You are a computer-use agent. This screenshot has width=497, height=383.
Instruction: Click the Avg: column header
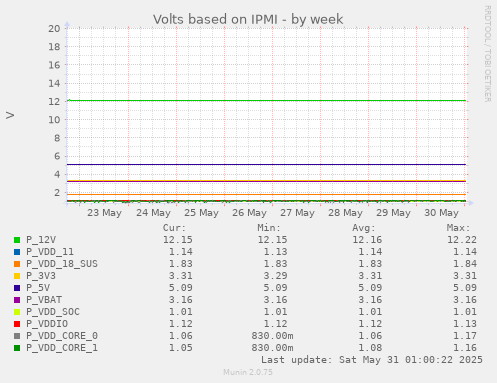click(364, 228)
